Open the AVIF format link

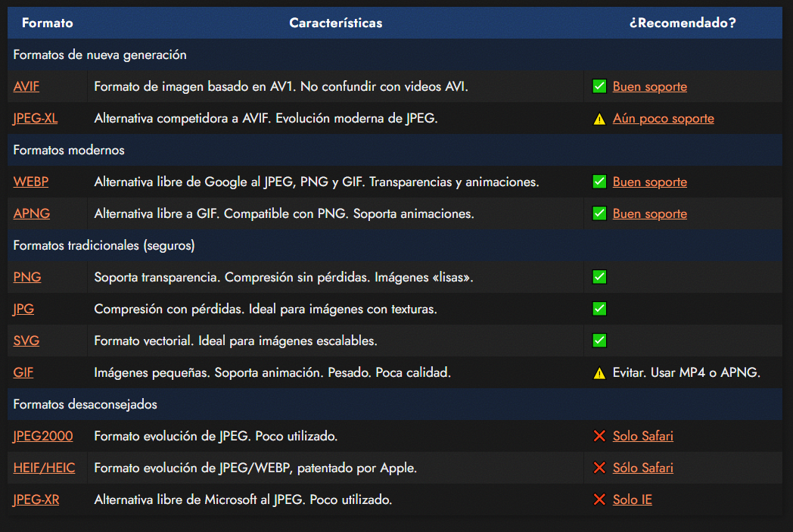point(26,86)
